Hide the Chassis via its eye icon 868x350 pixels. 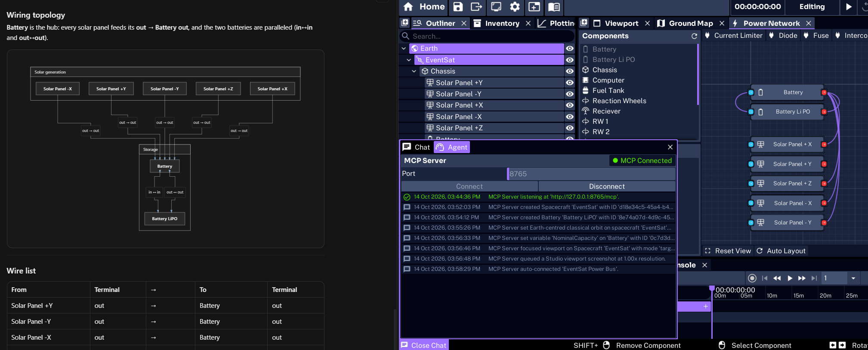570,71
